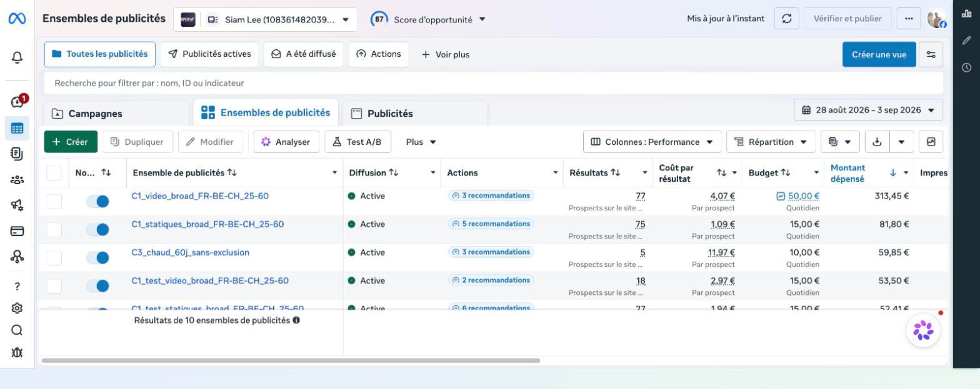Image resolution: width=980 pixels, height=389 pixels.
Task: Toggle off C3_chaud_60j_sans-exclusion ad set
Action: point(97,257)
